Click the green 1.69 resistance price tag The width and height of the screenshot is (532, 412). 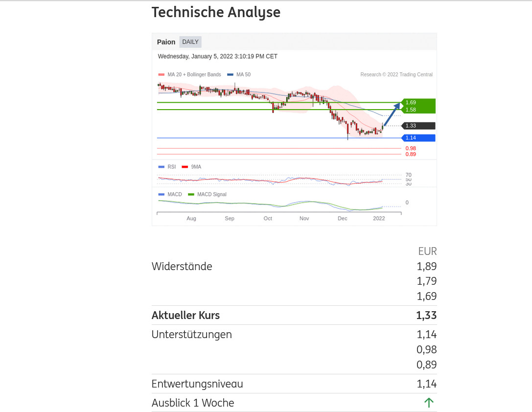click(417, 103)
